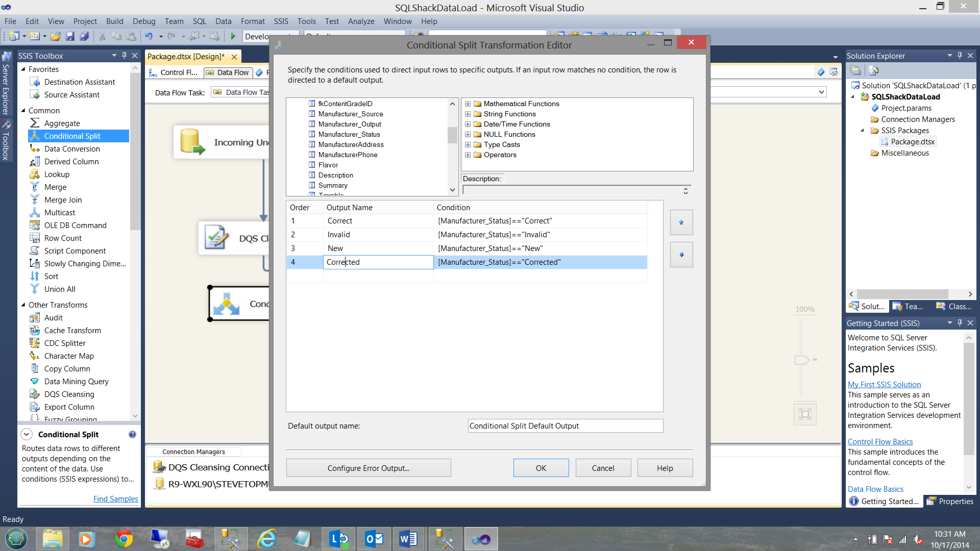Select the Lookup transform in the toolbox
Screen dimensions: 980x551
(x=57, y=174)
